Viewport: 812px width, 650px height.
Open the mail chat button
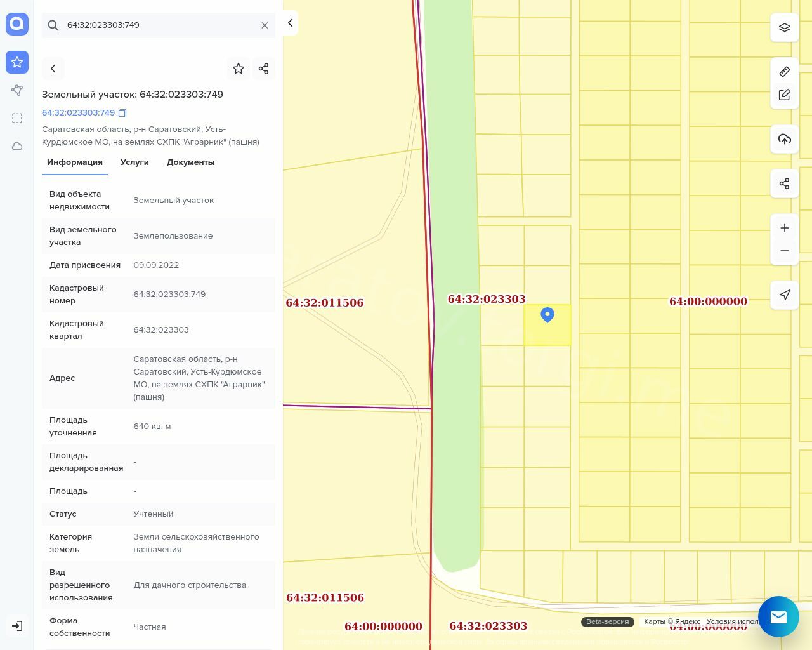[778, 616]
